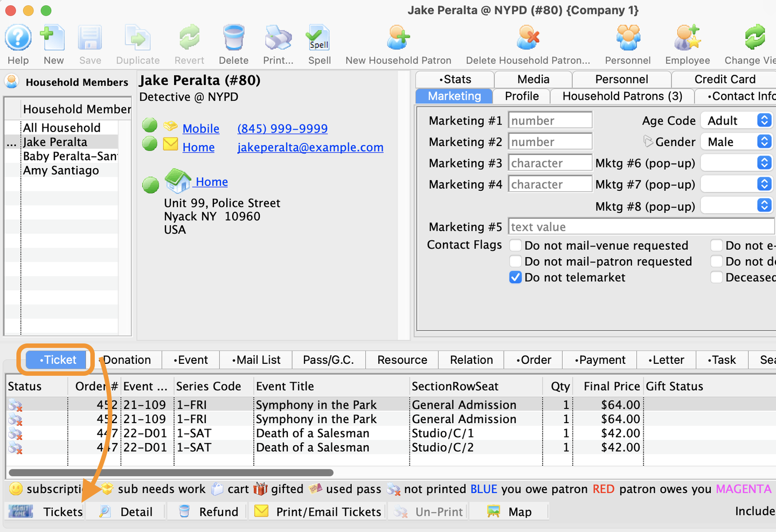Screen dimensions: 776x532
Task: Check Do not mail-venue requested
Action: coord(516,246)
